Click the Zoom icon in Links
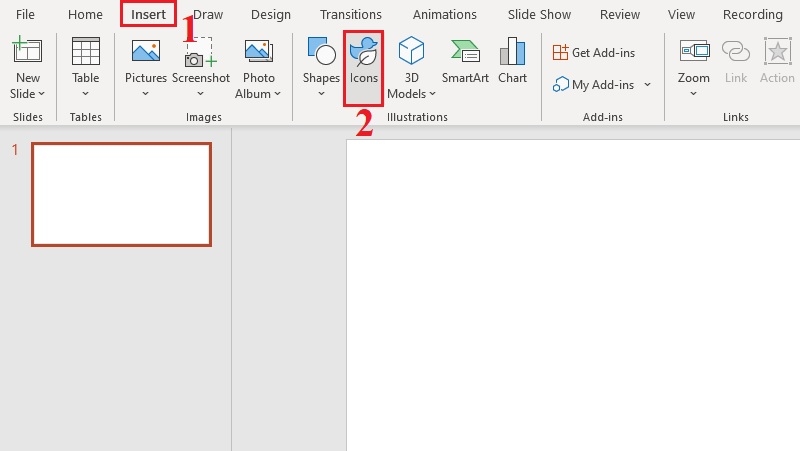Image resolution: width=800 pixels, height=451 pixels. coord(694,51)
